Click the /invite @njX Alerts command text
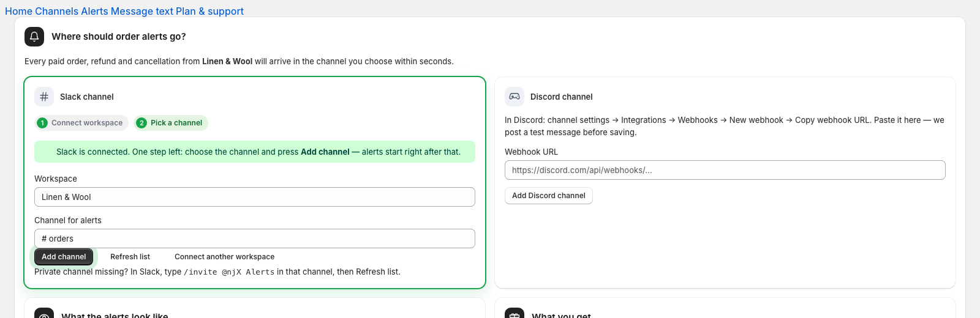This screenshot has height=318, width=980. [229, 272]
